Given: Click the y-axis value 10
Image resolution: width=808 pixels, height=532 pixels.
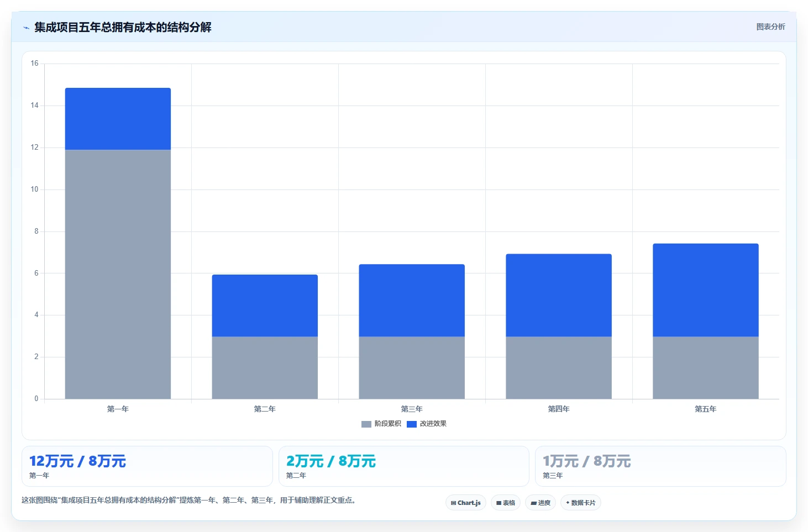Looking at the screenshot, I should tap(34, 189).
